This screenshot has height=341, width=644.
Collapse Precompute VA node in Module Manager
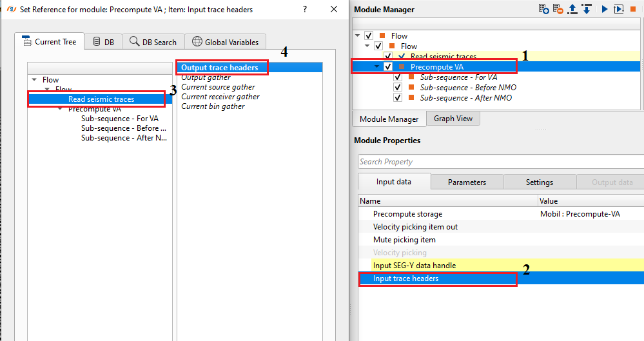(x=376, y=66)
